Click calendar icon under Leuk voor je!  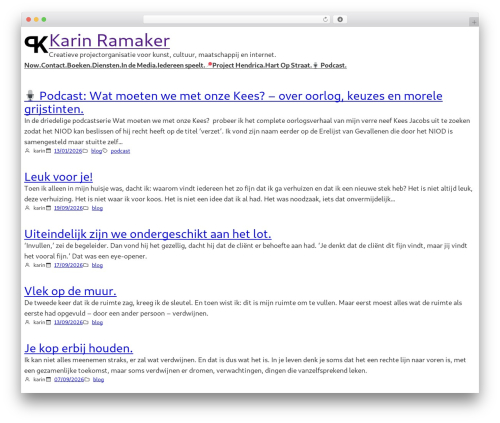[49, 208]
